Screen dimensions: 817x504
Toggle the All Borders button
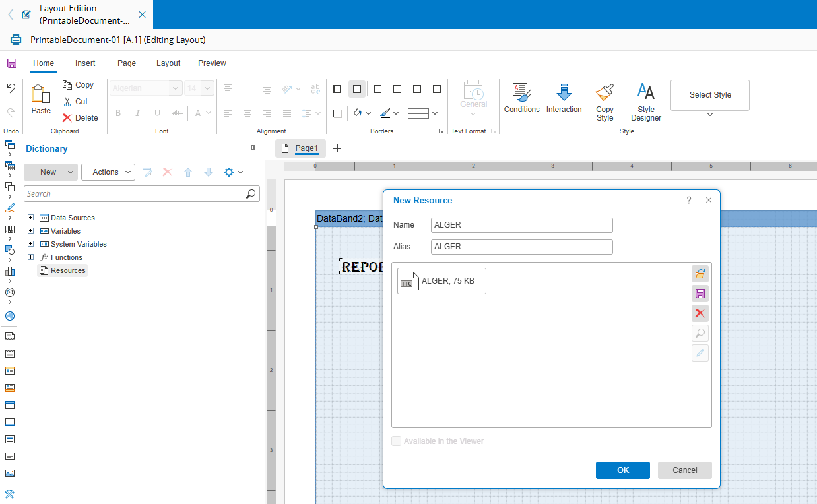click(337, 89)
